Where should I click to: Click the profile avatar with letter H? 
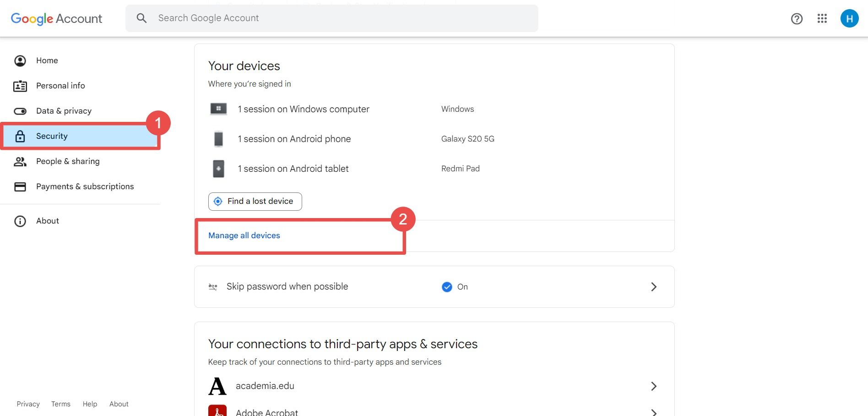(x=850, y=19)
